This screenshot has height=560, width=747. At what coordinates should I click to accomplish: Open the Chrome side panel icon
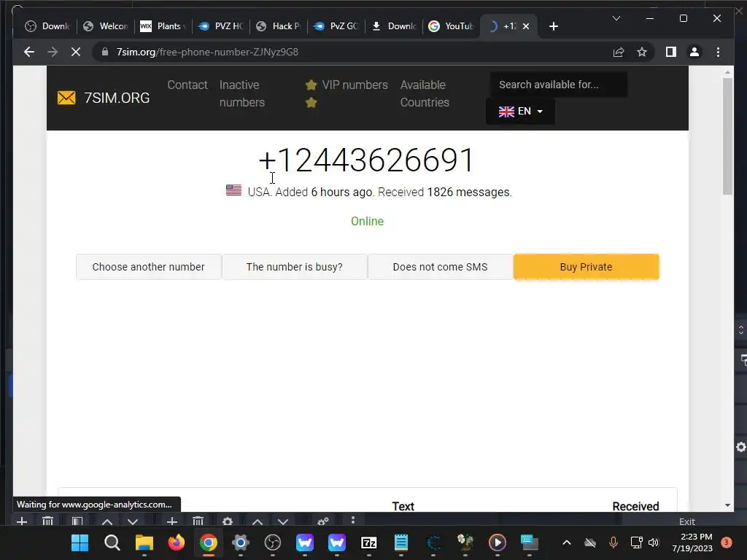(x=671, y=52)
